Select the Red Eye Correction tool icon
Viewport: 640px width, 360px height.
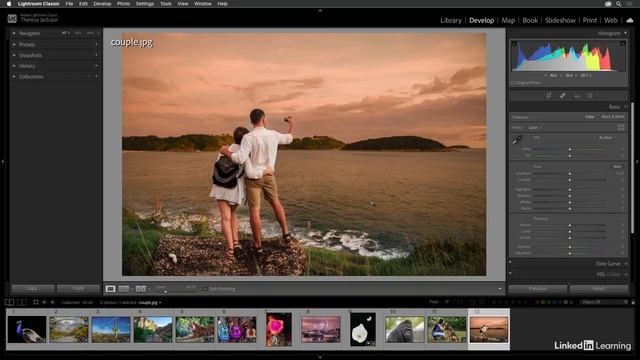point(577,96)
